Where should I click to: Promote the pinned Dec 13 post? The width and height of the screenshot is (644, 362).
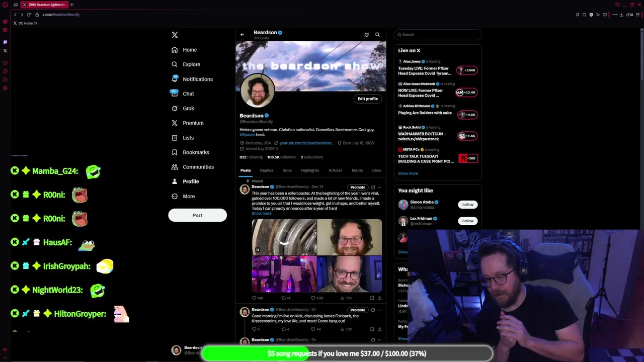(358, 187)
